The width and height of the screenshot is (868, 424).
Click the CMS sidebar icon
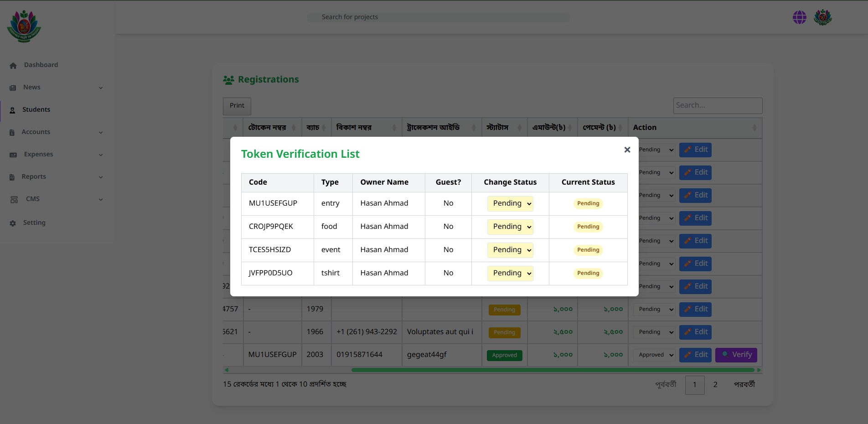click(14, 200)
